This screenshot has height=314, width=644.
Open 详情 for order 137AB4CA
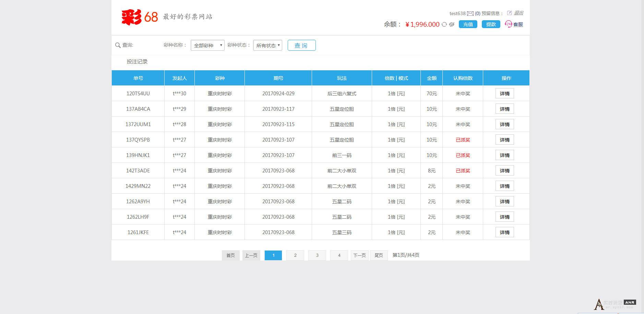click(505, 109)
